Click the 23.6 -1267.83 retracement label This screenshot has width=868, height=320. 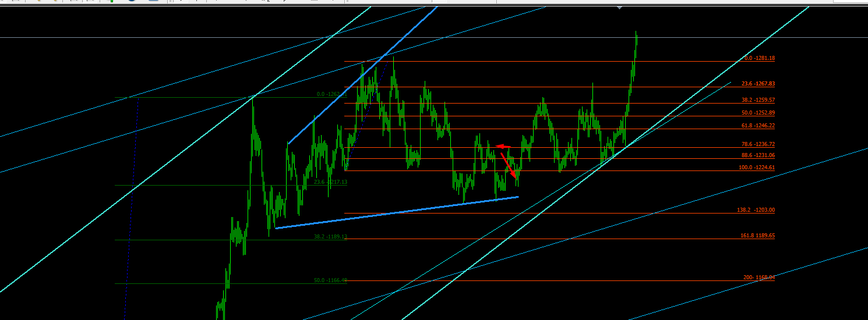[758, 84]
